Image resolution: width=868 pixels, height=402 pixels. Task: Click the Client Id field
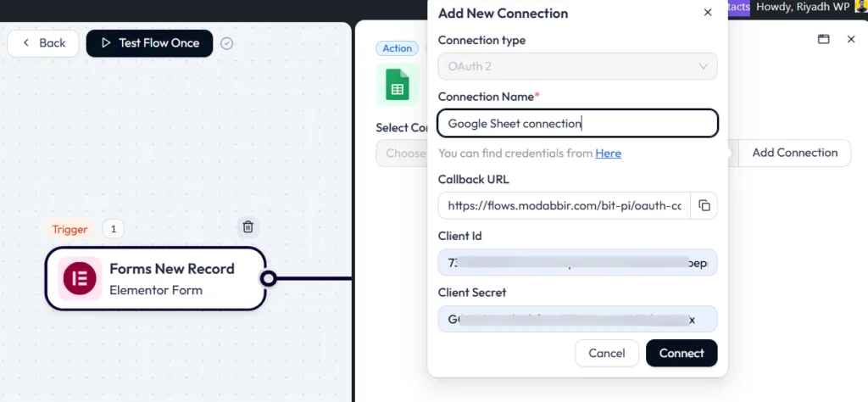coord(577,262)
